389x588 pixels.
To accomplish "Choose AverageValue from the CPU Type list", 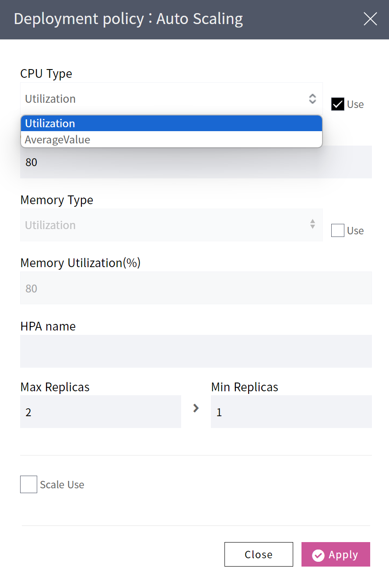I will point(171,140).
